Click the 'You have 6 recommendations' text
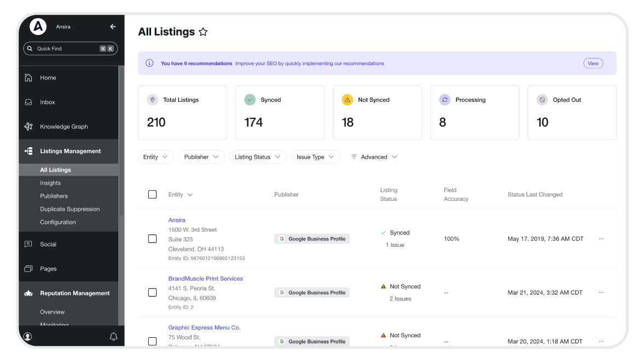 point(196,63)
